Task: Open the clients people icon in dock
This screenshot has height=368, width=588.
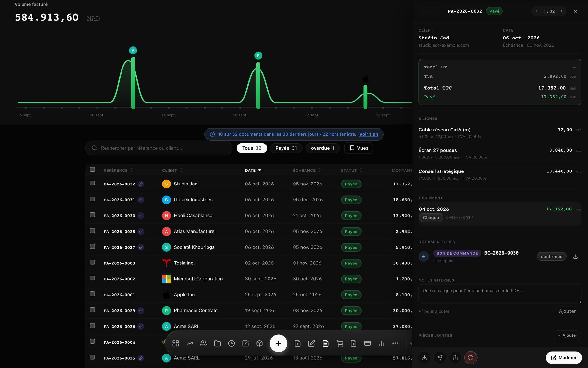Action: coord(203,343)
